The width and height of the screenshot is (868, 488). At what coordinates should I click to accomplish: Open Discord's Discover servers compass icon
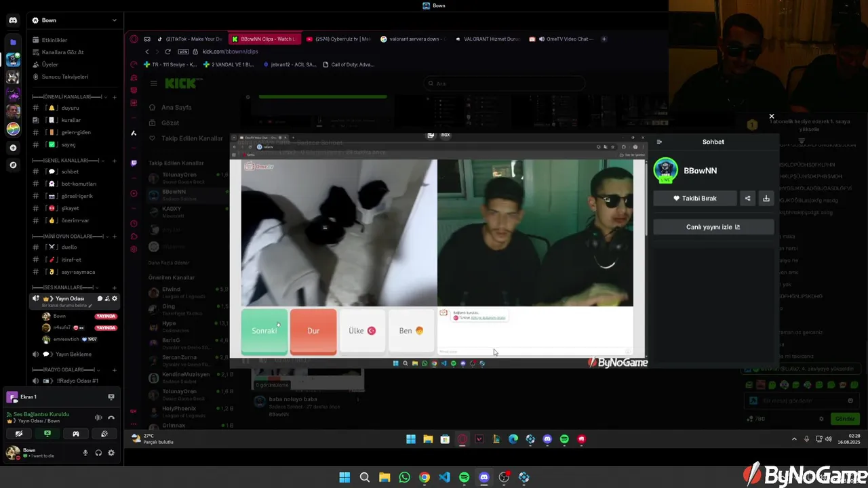tap(13, 165)
